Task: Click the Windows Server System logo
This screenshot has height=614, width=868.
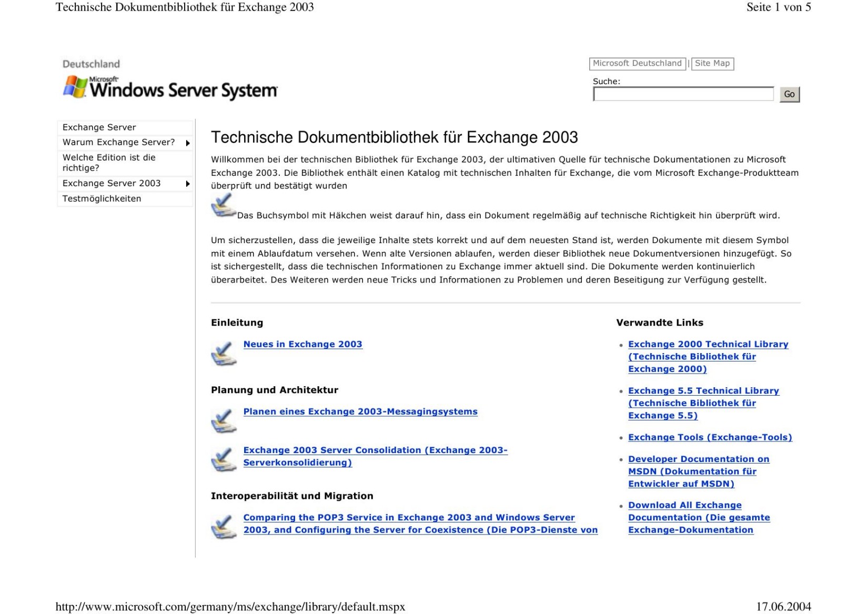Action: [x=170, y=88]
